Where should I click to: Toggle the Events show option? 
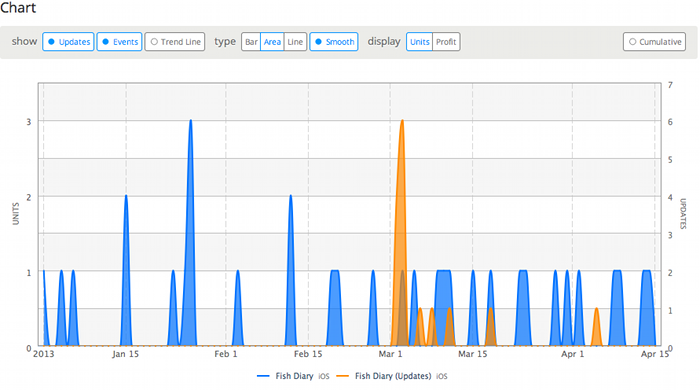[x=120, y=41]
